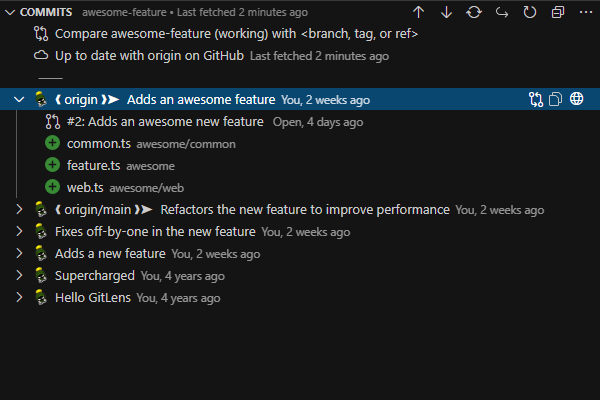This screenshot has width=600, height=400.
Task: Select the web.ts file entry
Action: 85,188
